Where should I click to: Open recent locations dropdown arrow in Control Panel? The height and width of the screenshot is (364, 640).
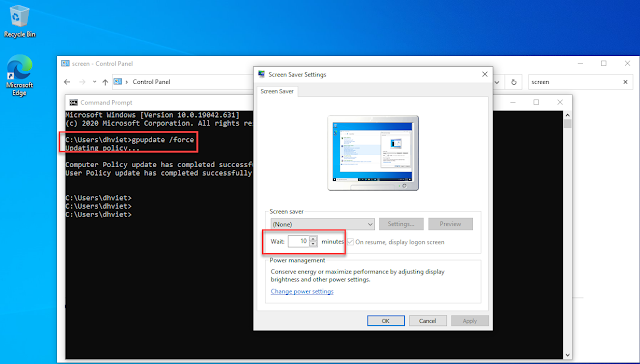point(94,82)
